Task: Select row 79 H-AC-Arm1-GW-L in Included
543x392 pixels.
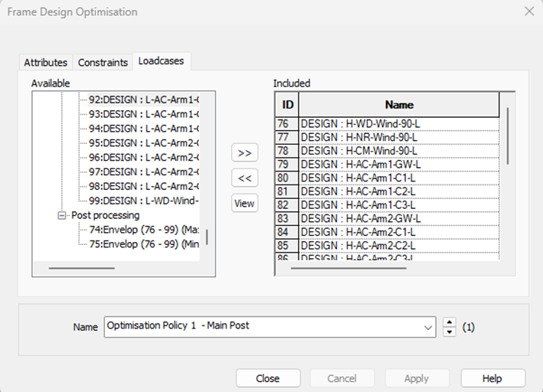Action: [x=360, y=165]
